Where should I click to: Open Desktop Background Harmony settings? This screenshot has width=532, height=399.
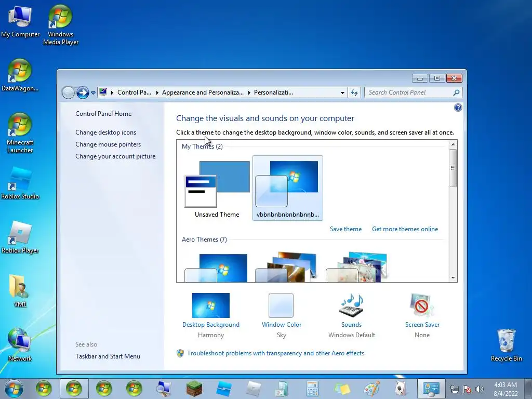point(211,315)
